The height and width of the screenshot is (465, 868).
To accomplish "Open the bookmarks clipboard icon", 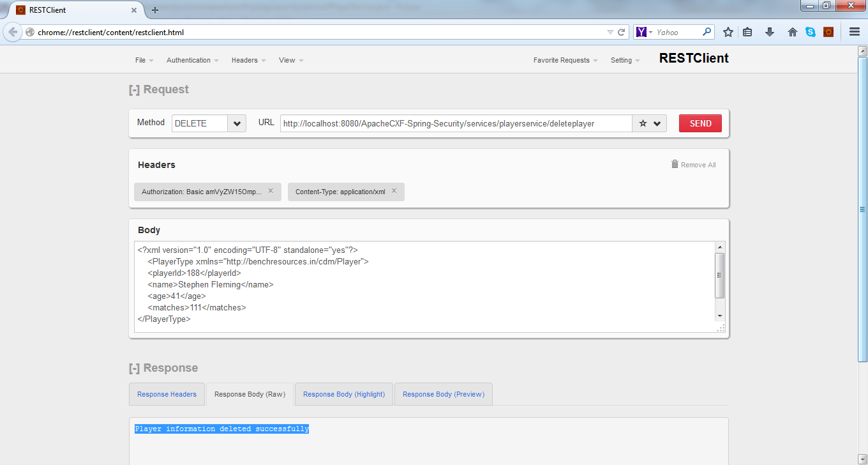I will click(x=747, y=31).
